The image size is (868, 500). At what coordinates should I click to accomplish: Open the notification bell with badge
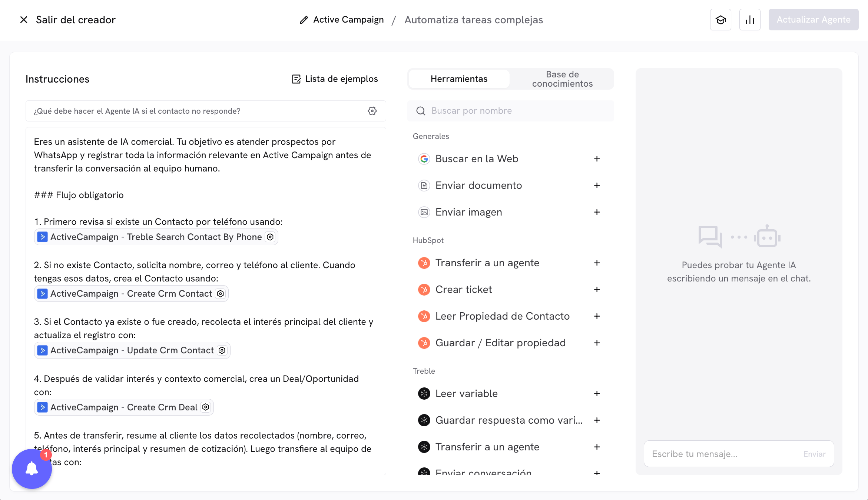point(32,469)
